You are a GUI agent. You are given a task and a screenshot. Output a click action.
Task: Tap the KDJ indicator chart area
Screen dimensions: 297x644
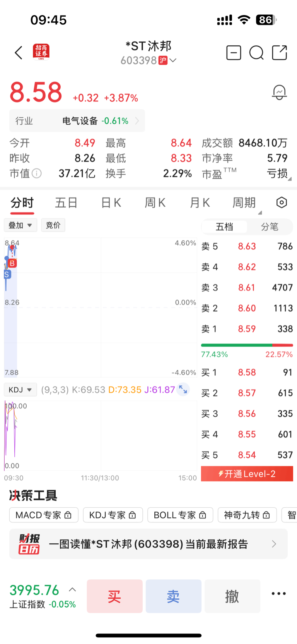pyautogui.click(x=101, y=436)
